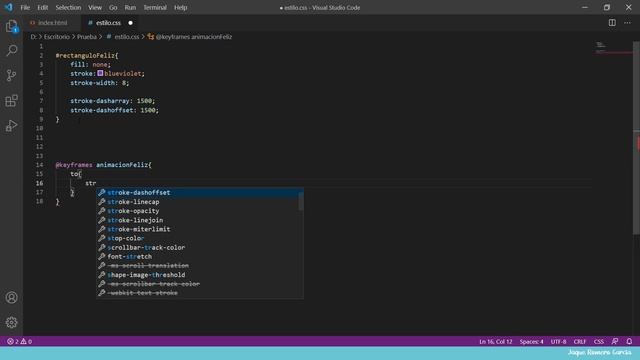Screen dimensions: 640x360
Task: Click the stroke-dasharray: 1500 line
Action: tap(113, 101)
